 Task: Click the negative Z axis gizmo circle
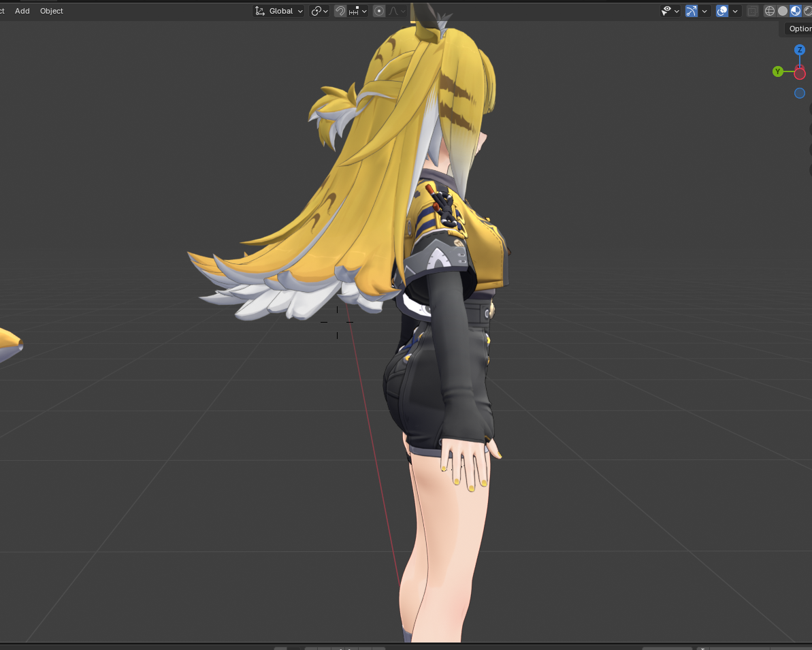(x=800, y=93)
